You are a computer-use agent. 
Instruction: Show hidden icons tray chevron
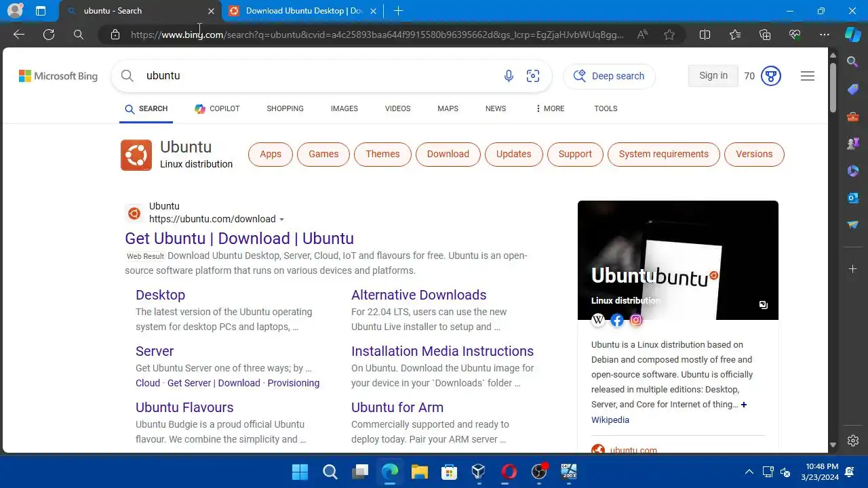(x=749, y=472)
